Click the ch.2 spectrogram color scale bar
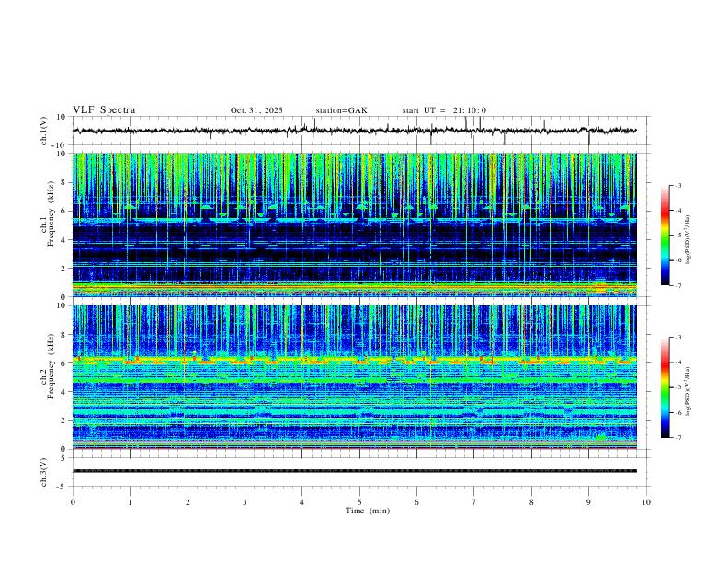 665,387
